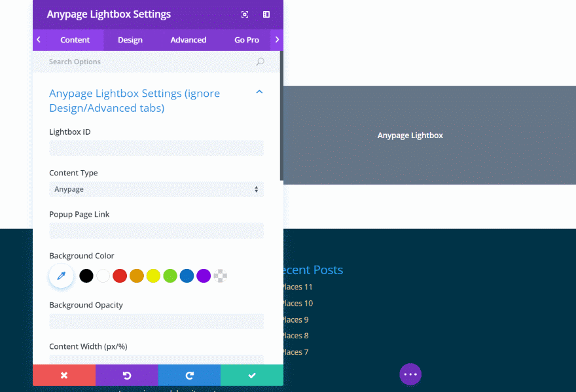Select the black color swatch
The height and width of the screenshot is (392, 576).
click(x=86, y=276)
